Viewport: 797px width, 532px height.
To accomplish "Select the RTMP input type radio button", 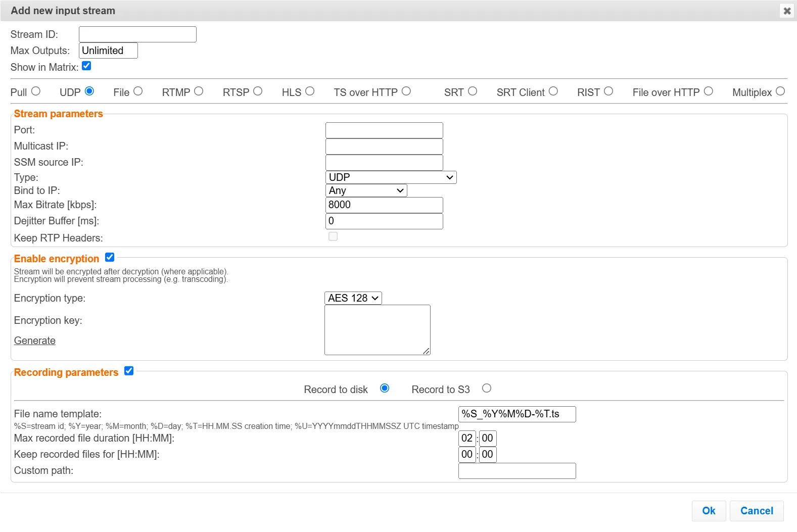I will pos(199,91).
